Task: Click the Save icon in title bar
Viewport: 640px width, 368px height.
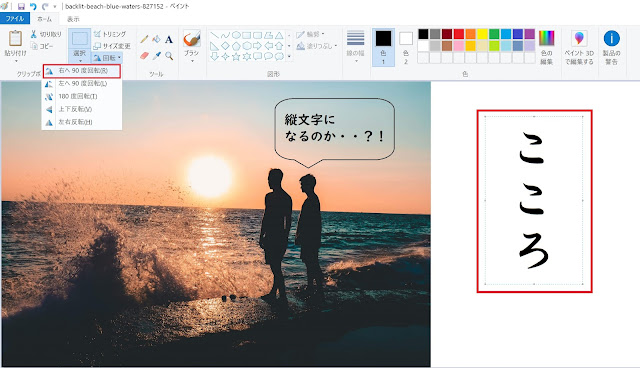Action: click(21, 7)
